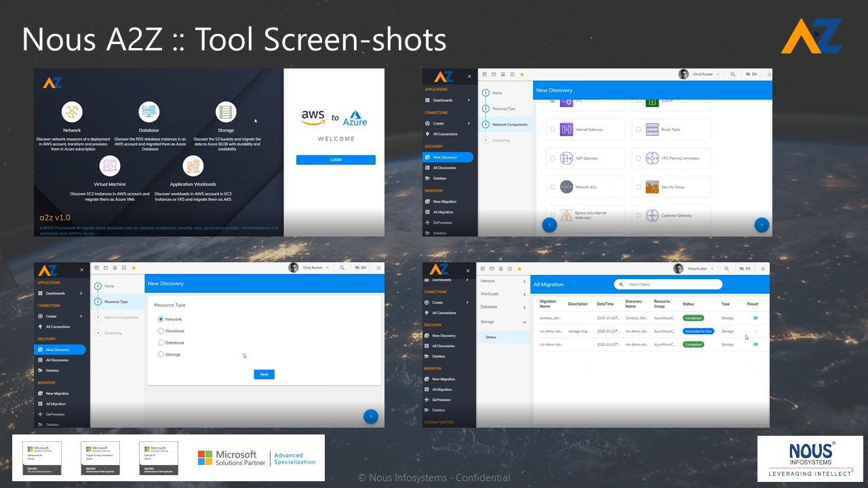Click the Network ACL round icon

click(x=566, y=187)
